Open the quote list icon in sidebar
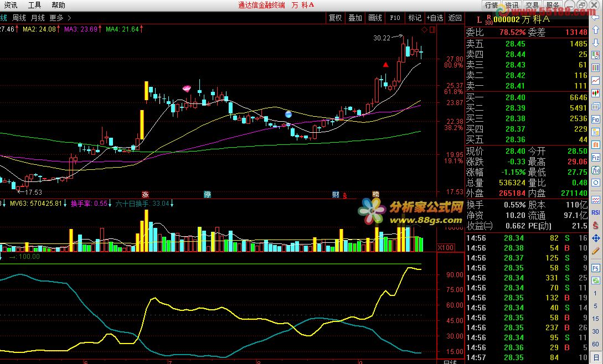 tap(596, 55)
